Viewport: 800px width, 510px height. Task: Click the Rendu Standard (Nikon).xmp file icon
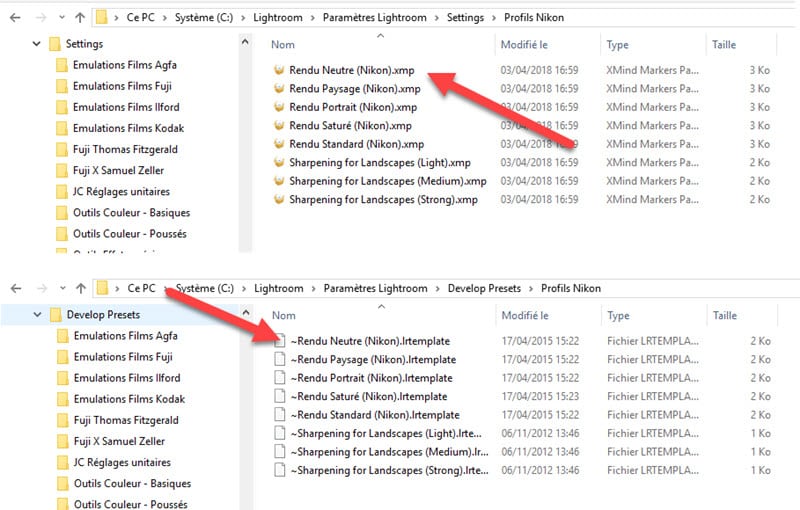tap(279, 144)
